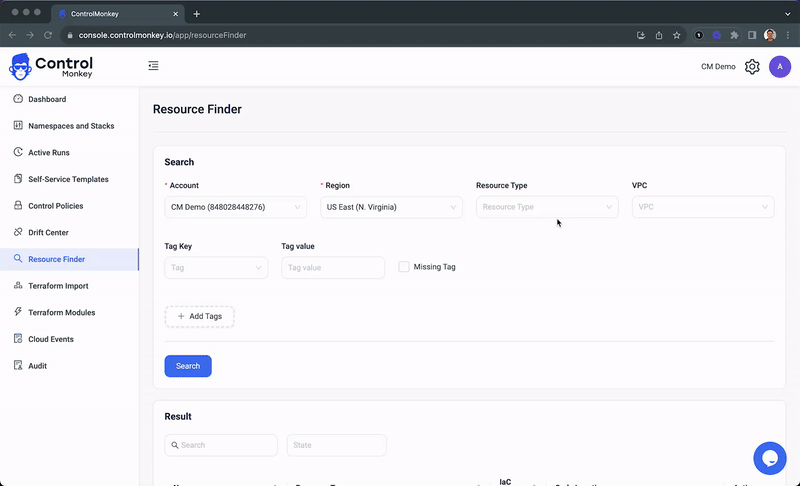800x486 pixels.
Task: Click the browser reload icon
Action: [49, 35]
